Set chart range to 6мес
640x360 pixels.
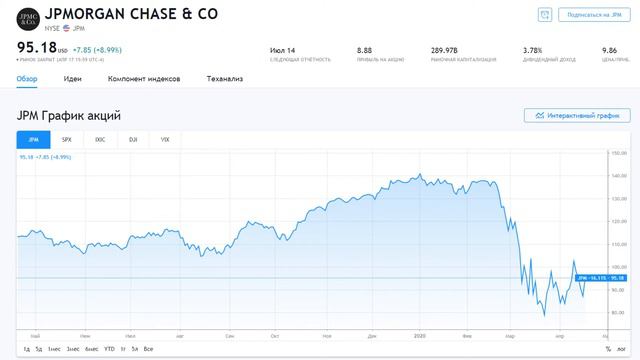[92, 349]
